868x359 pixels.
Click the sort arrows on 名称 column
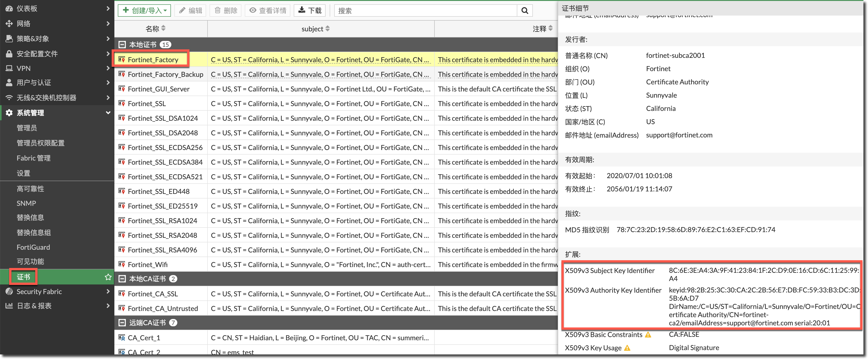click(x=163, y=28)
